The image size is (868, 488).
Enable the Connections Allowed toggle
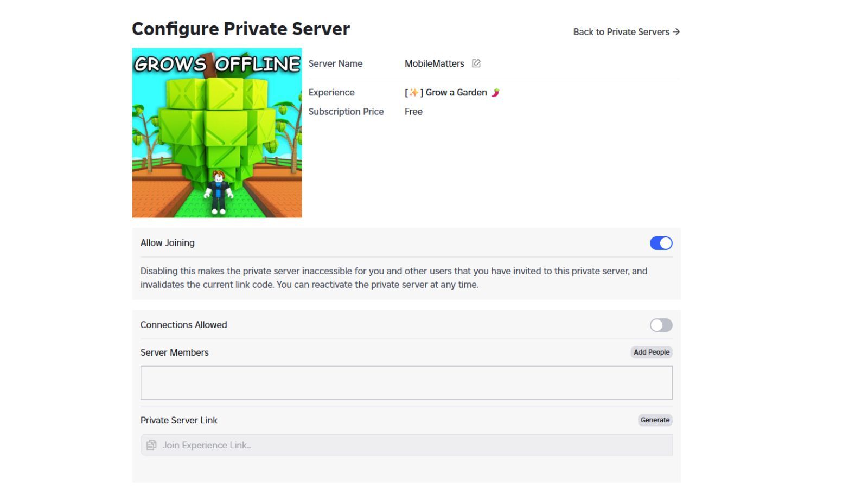[661, 325]
